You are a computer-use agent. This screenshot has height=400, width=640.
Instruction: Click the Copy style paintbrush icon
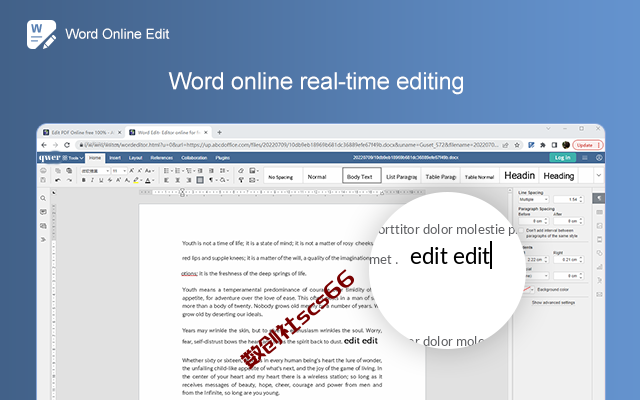pyautogui.click(x=241, y=180)
